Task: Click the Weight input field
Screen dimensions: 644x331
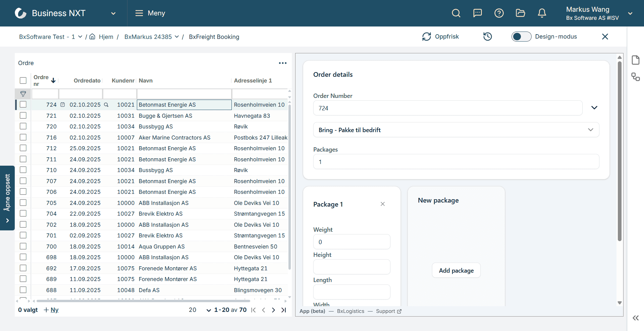Action: coord(352,242)
